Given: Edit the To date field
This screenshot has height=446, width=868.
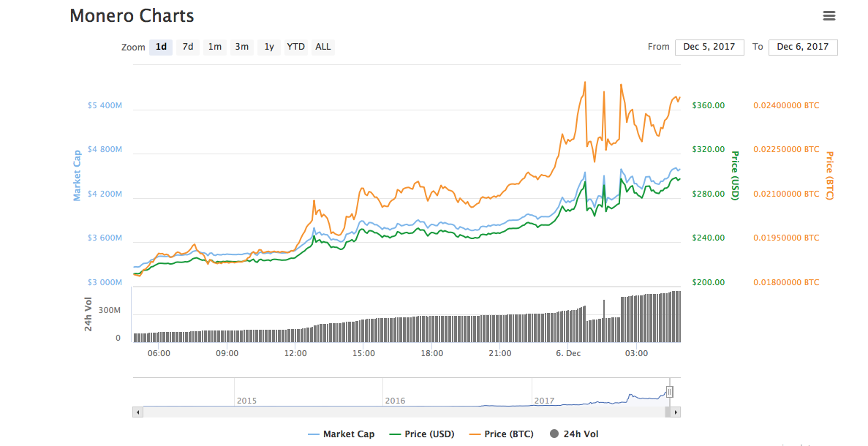Looking at the screenshot, I should (802, 47).
